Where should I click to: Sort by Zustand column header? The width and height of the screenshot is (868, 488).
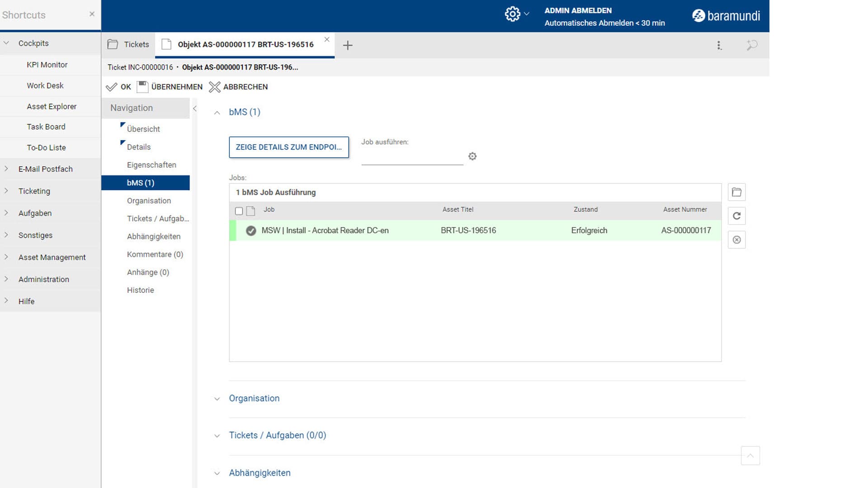click(x=585, y=210)
